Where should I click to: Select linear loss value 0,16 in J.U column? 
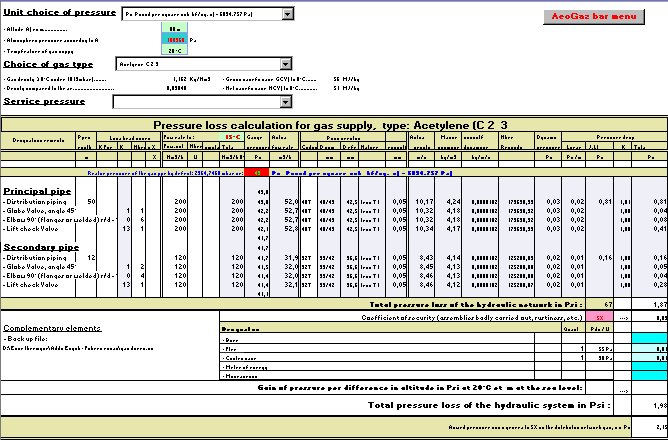(599, 258)
